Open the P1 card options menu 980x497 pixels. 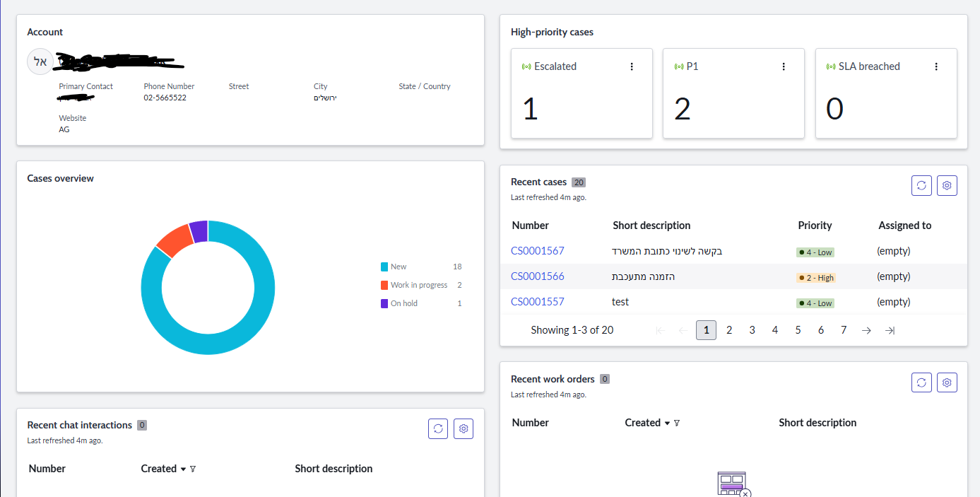point(784,66)
